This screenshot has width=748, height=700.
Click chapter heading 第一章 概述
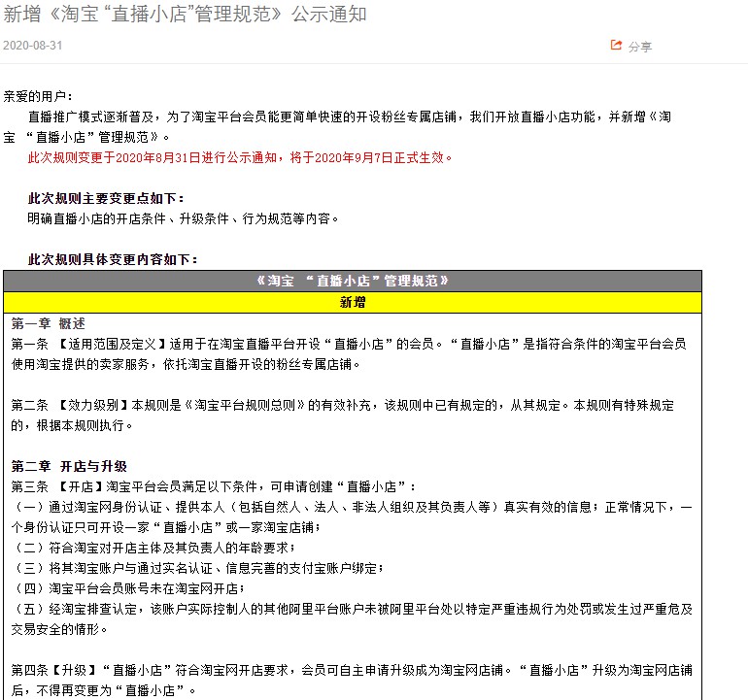coord(49,323)
